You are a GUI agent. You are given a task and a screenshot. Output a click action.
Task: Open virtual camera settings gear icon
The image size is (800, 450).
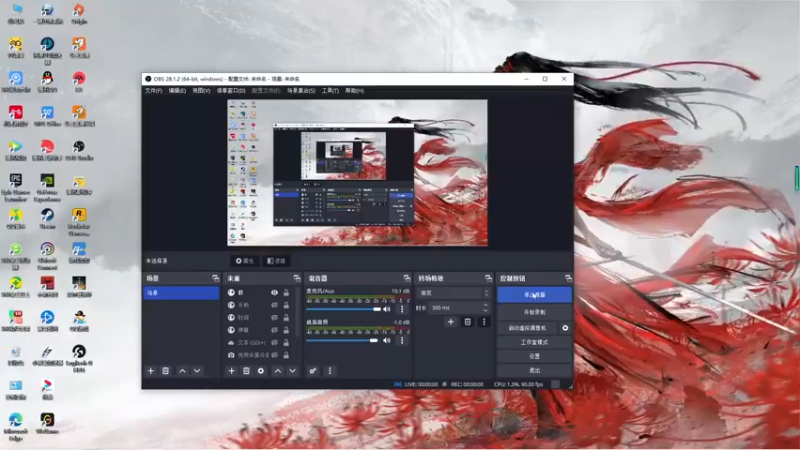[565, 328]
